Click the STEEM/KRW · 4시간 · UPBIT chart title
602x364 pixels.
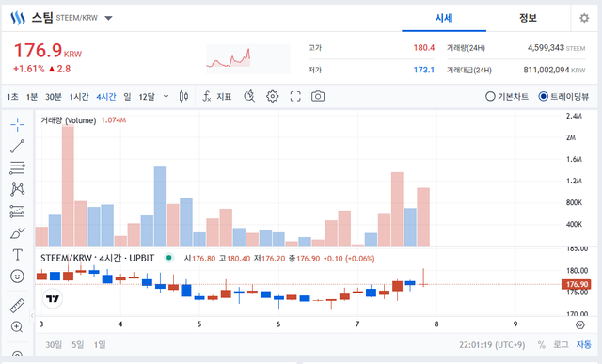coord(98,258)
